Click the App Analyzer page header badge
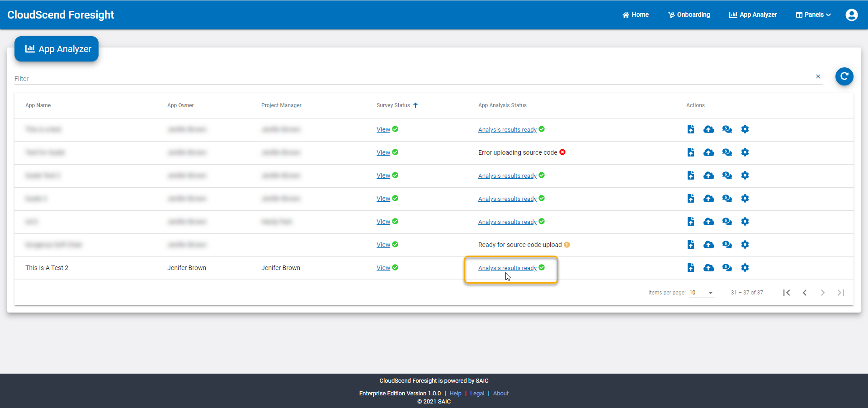The width and height of the screenshot is (868, 408). click(x=57, y=49)
